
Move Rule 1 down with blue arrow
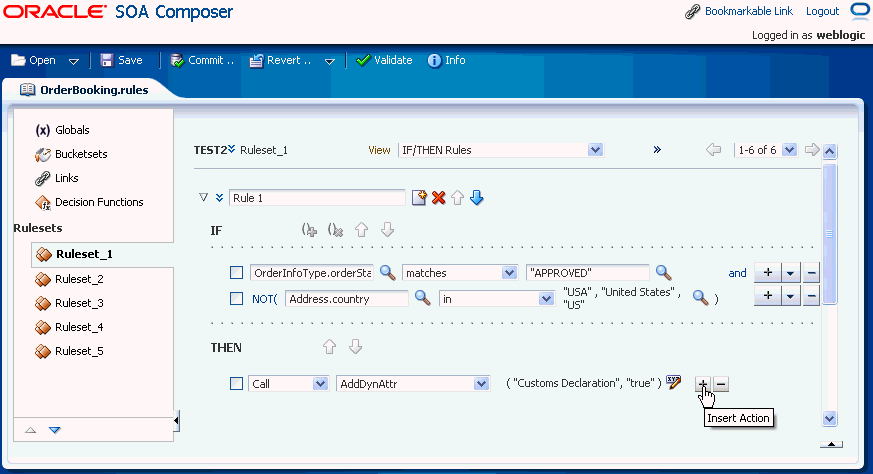click(477, 198)
